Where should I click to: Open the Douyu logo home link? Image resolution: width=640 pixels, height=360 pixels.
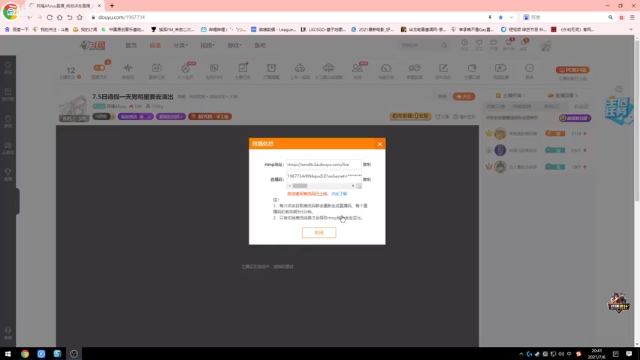[93, 45]
